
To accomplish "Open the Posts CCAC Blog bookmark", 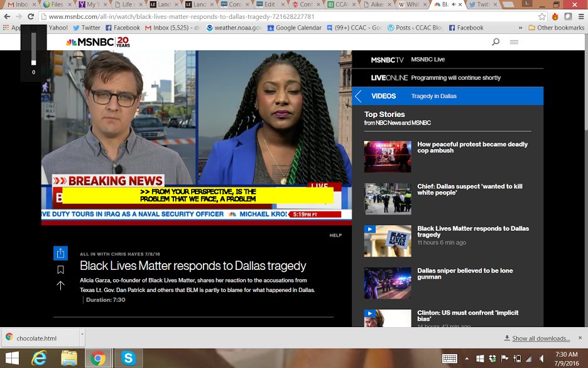I will click(415, 28).
